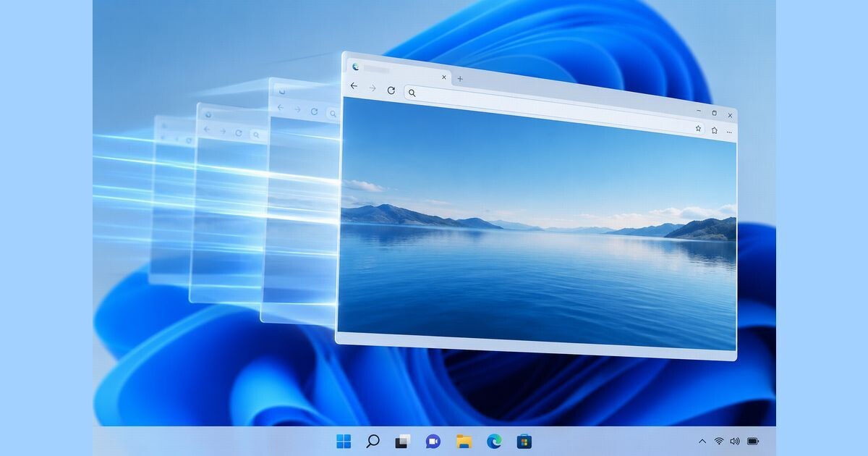This screenshot has width=868, height=456.
Task: Open a new tab with the plus button
Action: (x=460, y=78)
